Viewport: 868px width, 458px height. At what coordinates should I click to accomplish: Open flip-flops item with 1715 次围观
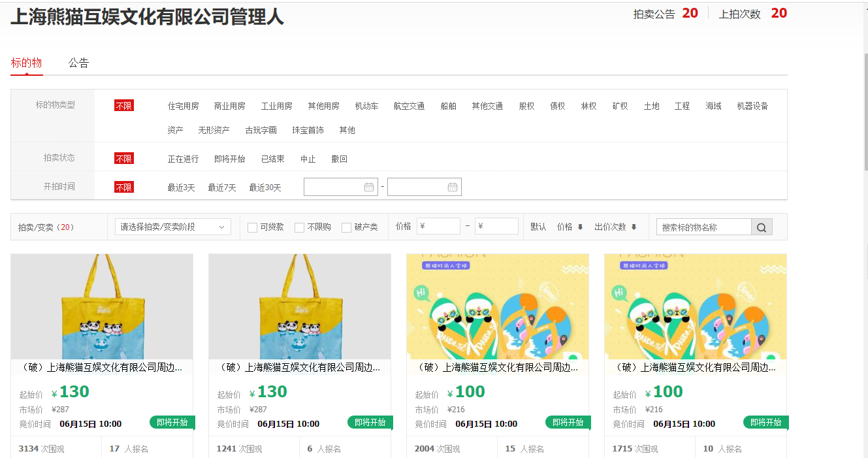(x=696, y=306)
